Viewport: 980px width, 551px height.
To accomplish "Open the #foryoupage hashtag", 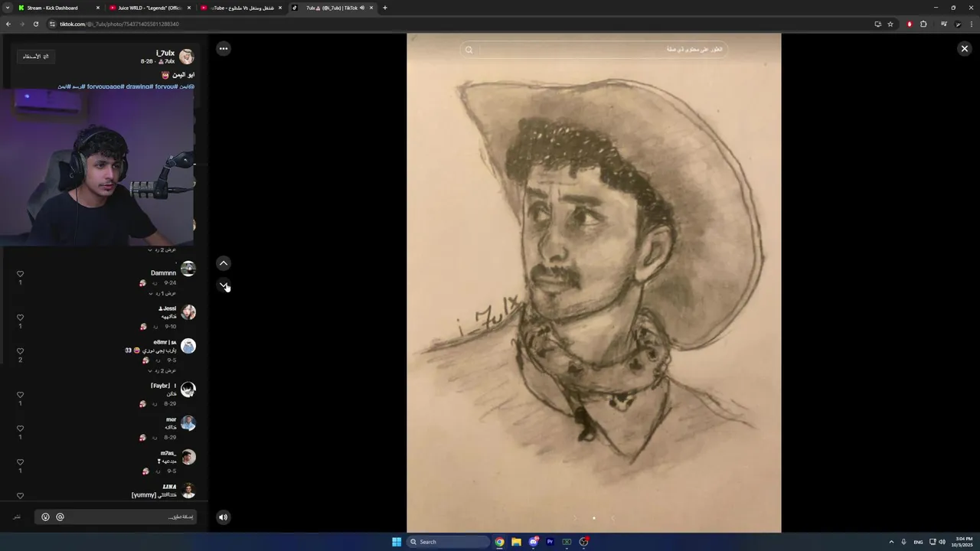I will [x=105, y=86].
